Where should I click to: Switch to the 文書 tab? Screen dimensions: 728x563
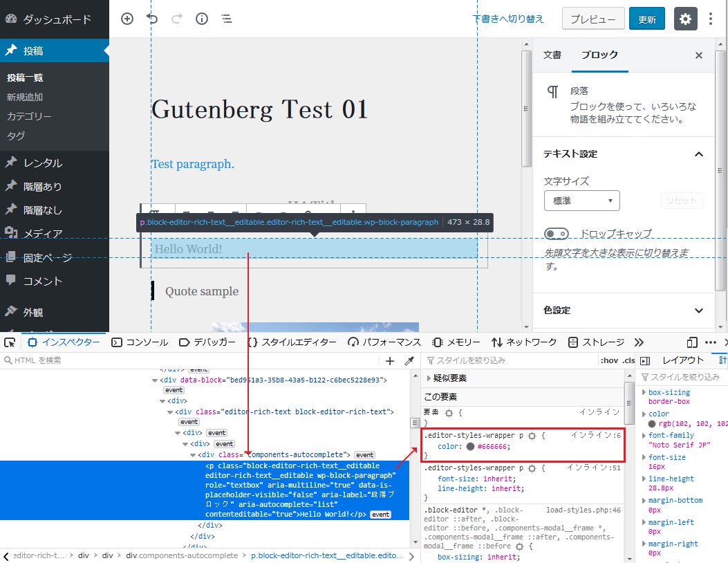[x=552, y=55]
